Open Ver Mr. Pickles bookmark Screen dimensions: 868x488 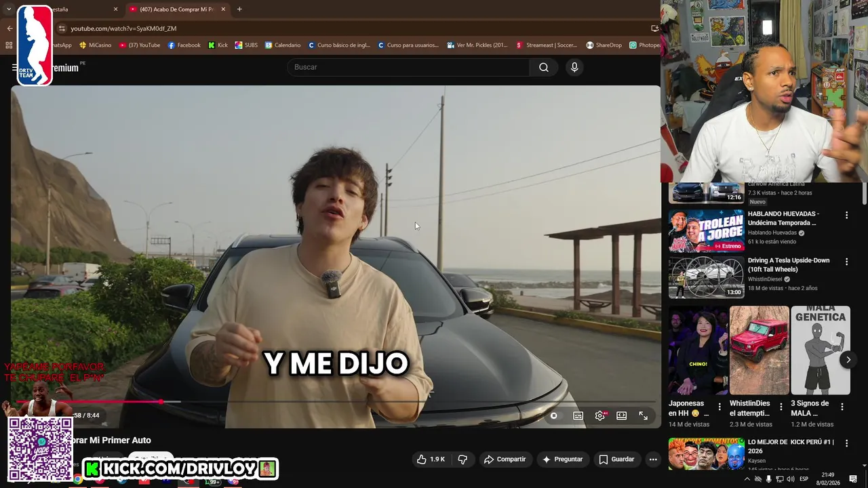477,45
